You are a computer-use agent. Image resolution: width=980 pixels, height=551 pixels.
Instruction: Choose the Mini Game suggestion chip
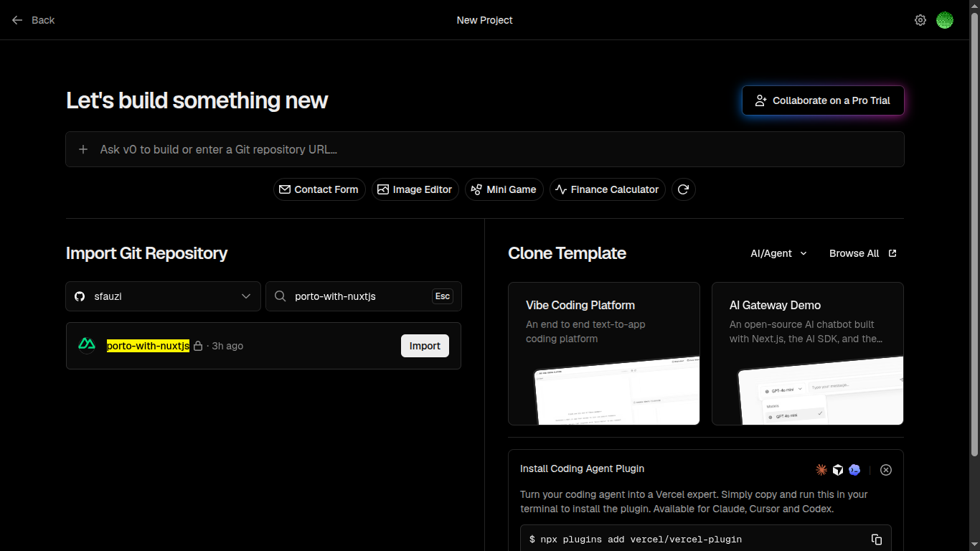pyautogui.click(x=504, y=189)
